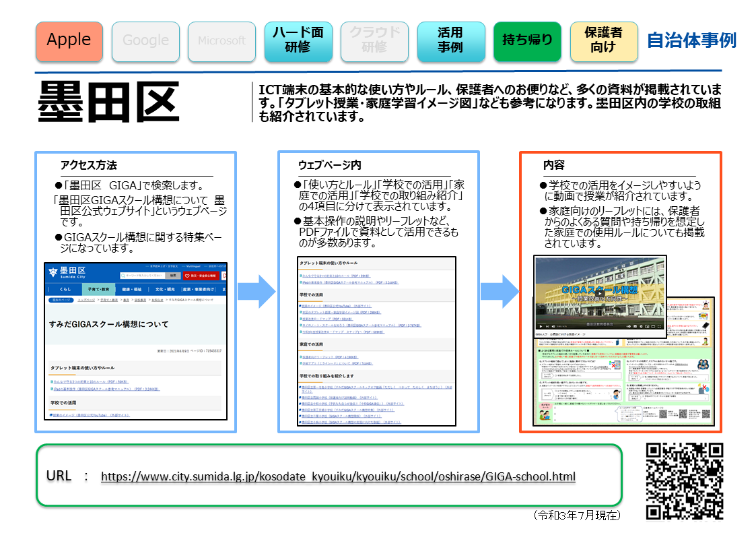Click 学校での活用 heading in left screenshot
This screenshot has width=756, height=535.
[x=63, y=403]
